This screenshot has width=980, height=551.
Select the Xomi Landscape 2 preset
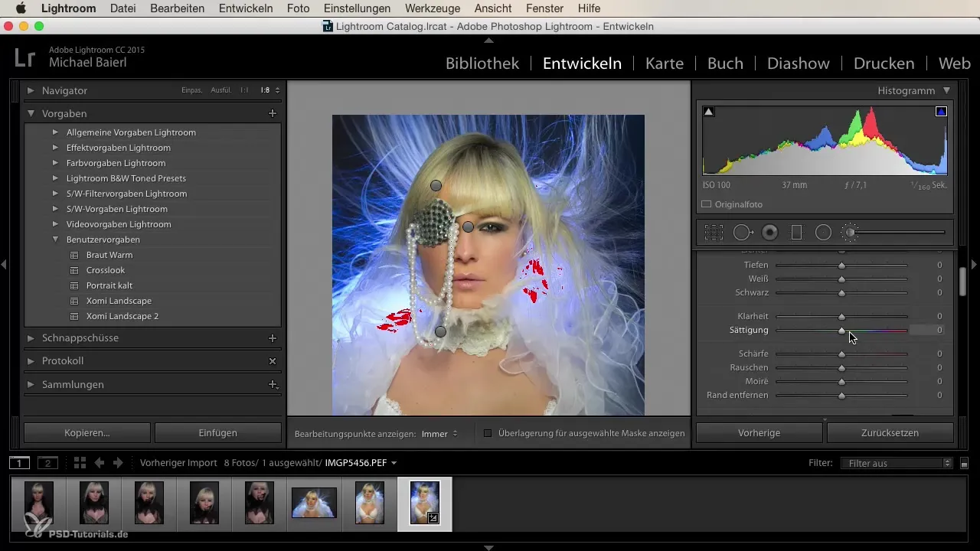coord(122,316)
